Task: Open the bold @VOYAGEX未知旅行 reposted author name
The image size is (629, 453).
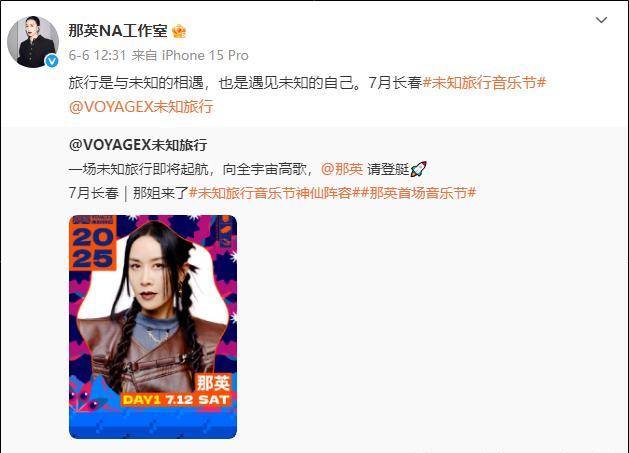Action: point(138,145)
